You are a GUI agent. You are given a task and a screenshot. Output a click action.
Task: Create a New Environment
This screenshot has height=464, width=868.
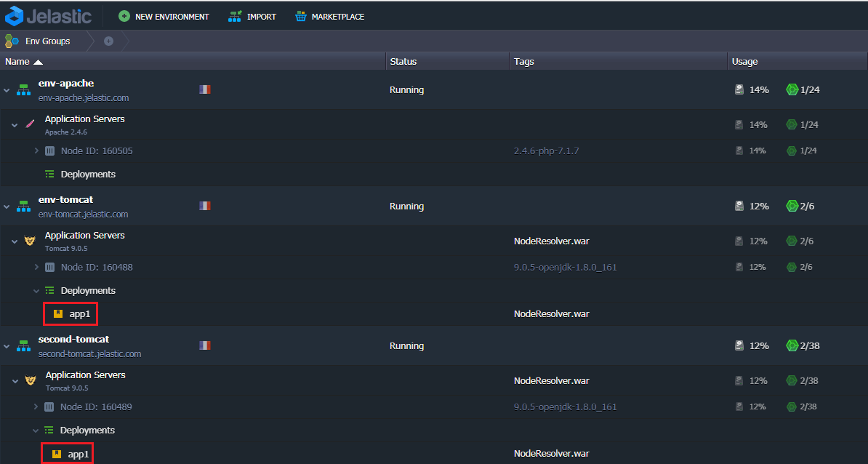164,17
